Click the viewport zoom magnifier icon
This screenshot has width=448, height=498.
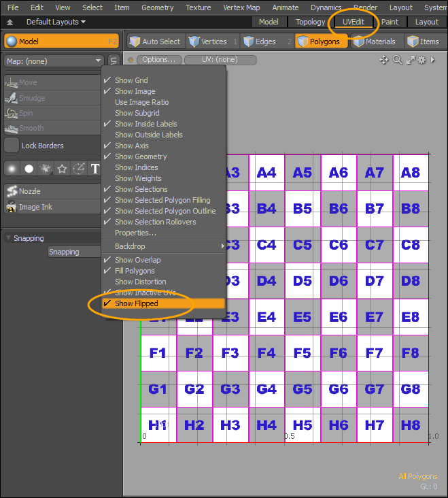point(398,60)
